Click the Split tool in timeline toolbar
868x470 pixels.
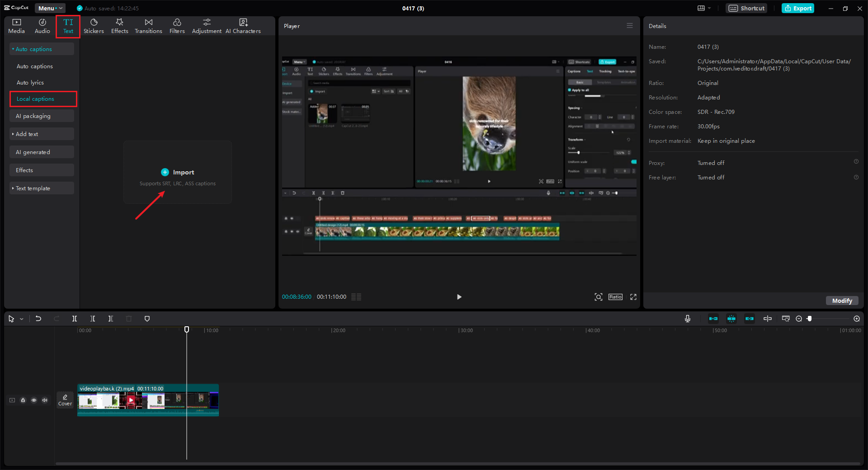[75, 319]
